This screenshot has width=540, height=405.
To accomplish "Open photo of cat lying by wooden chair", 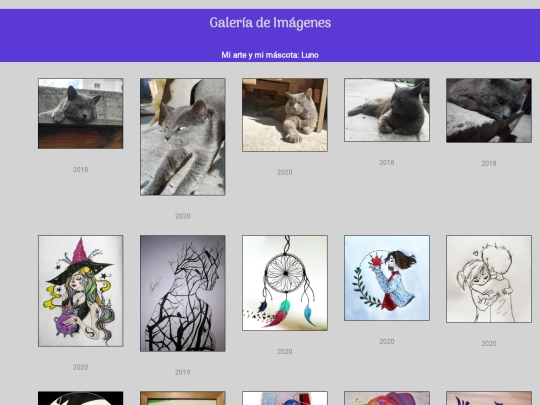I will click(x=285, y=115).
